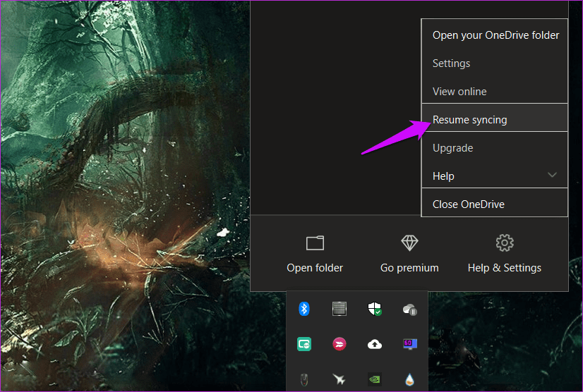The image size is (583, 392).
Task: Click the Go premium label
Action: click(409, 268)
